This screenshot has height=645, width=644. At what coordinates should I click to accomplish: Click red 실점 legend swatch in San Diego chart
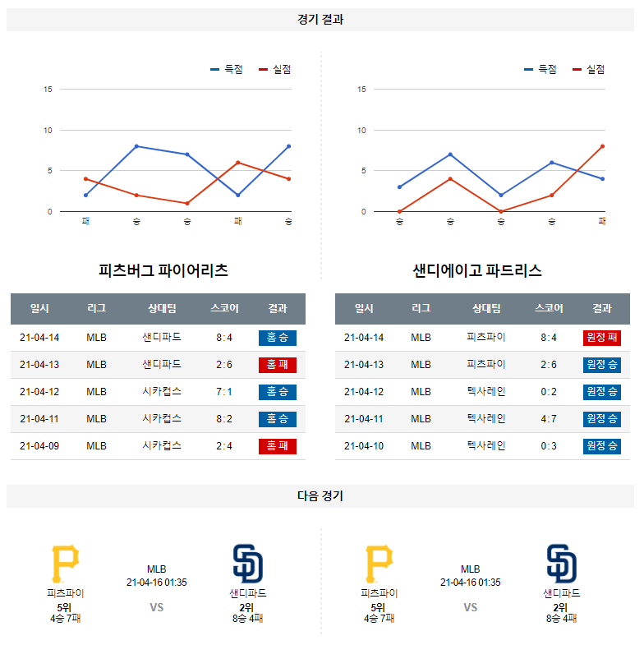[577, 70]
